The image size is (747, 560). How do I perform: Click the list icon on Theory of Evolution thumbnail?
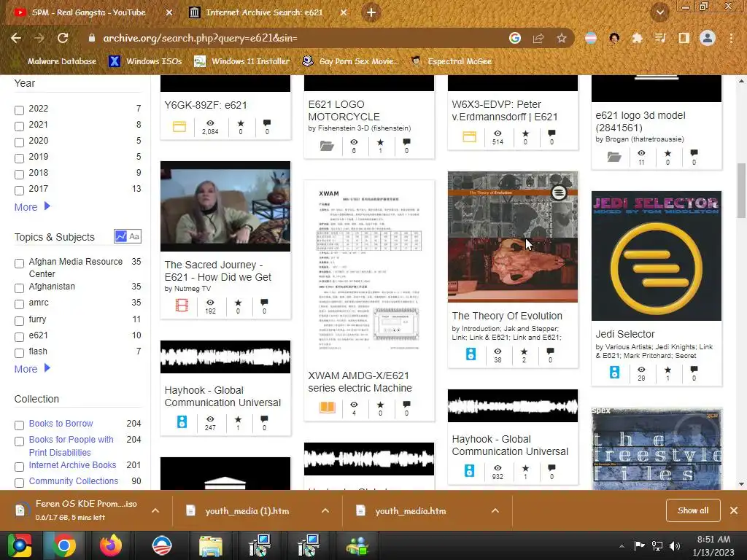point(559,192)
